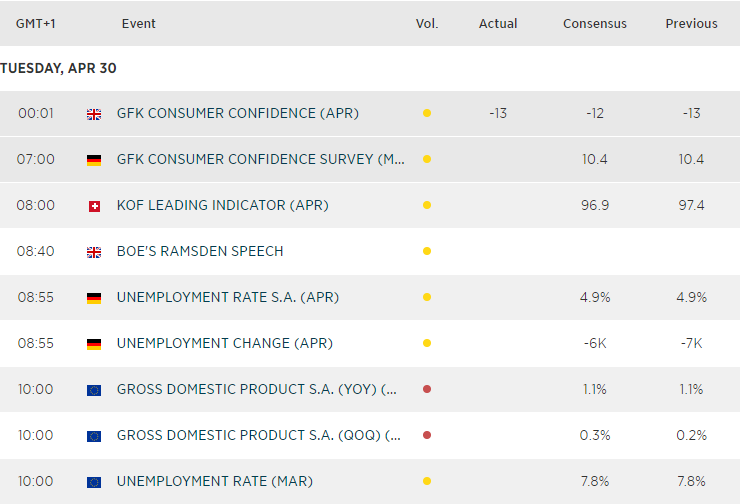Screen dimensions: 741x504
Task: Click UK flag beside BoE's Ramsden Speech
Action: [94, 252]
